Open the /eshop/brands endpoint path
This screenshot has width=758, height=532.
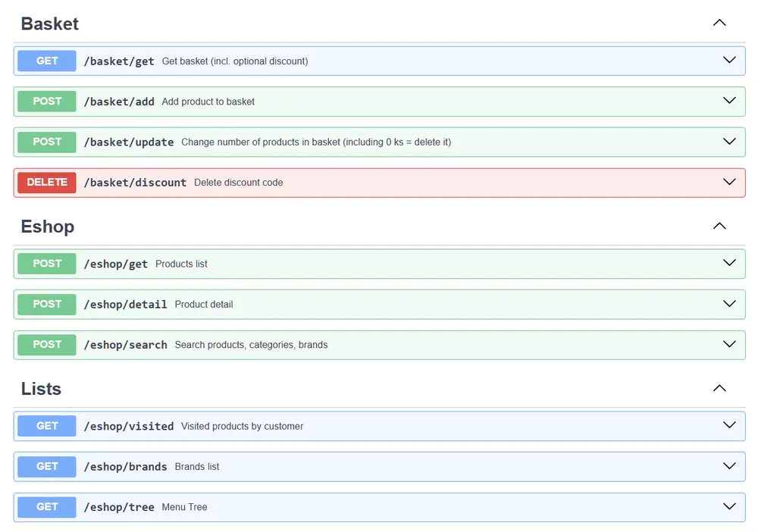(125, 468)
